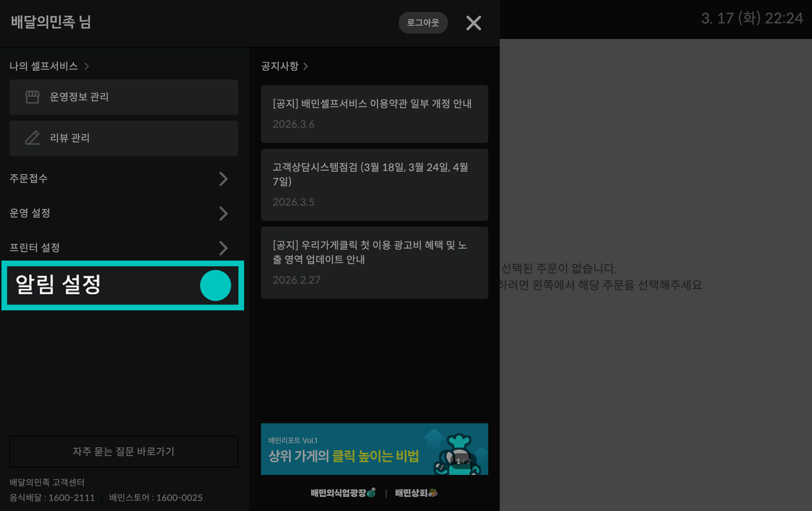Click the store icon beside 운영정보 관리
The height and width of the screenshot is (511, 812).
tap(32, 97)
